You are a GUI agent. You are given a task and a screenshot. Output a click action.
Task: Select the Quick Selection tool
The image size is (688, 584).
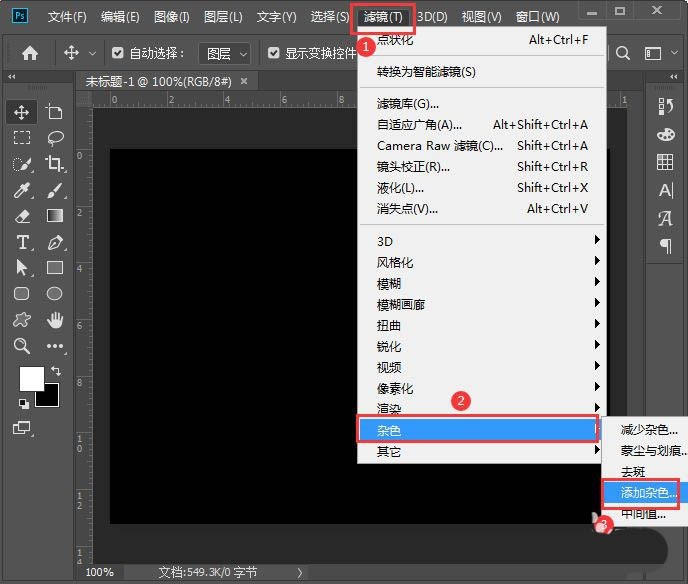click(22, 164)
